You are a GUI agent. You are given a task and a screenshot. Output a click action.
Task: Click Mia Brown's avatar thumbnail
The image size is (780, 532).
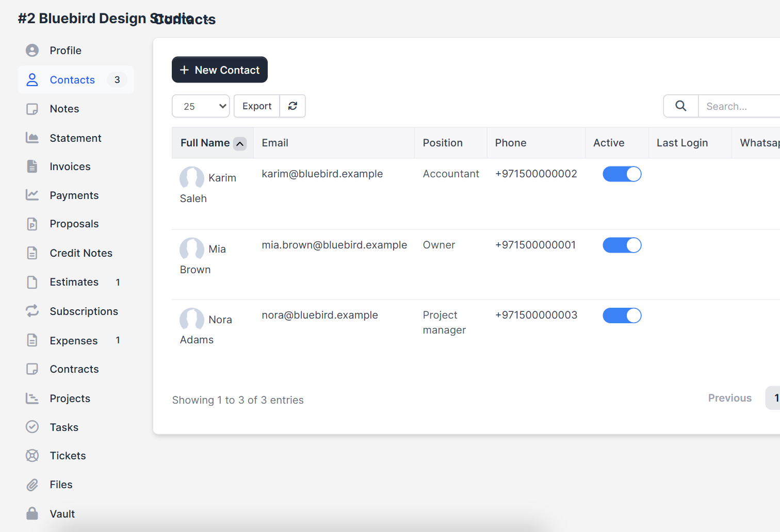[x=192, y=249]
